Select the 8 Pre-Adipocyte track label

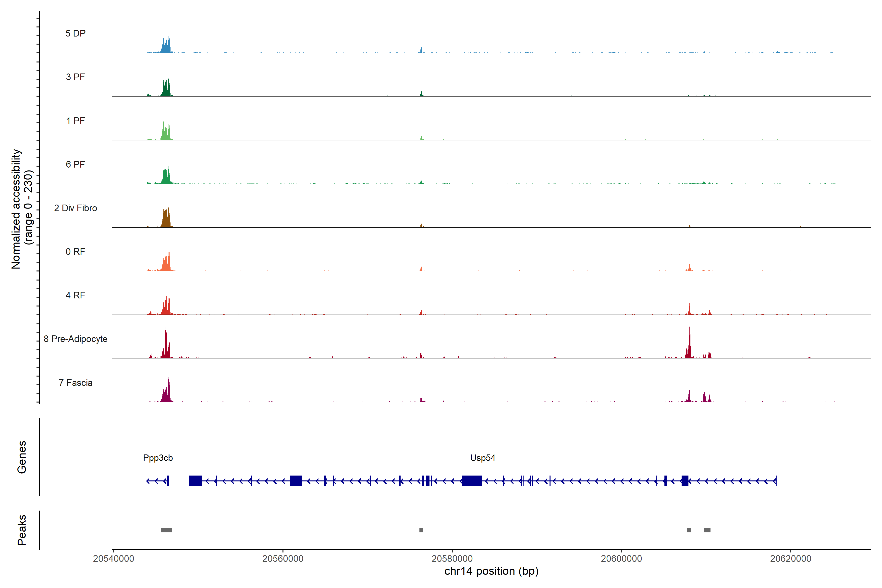pyautogui.click(x=75, y=339)
